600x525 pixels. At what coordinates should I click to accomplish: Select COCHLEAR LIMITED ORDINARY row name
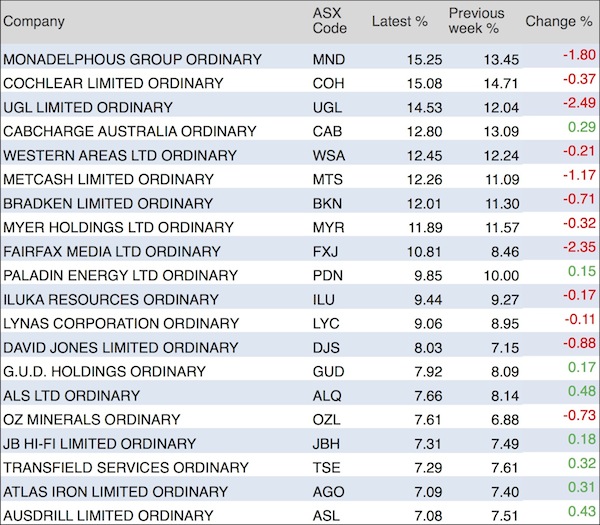pyautogui.click(x=114, y=83)
